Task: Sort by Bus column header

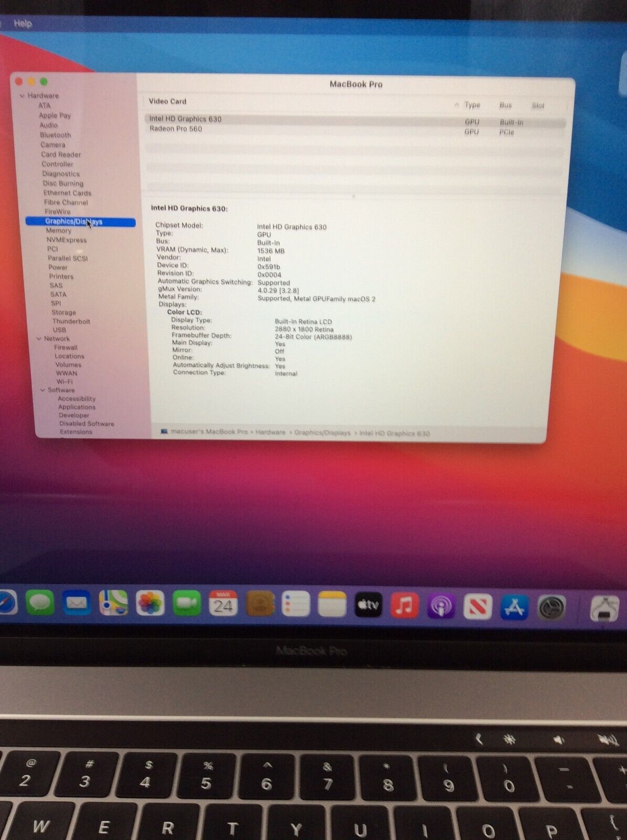Action: click(505, 105)
